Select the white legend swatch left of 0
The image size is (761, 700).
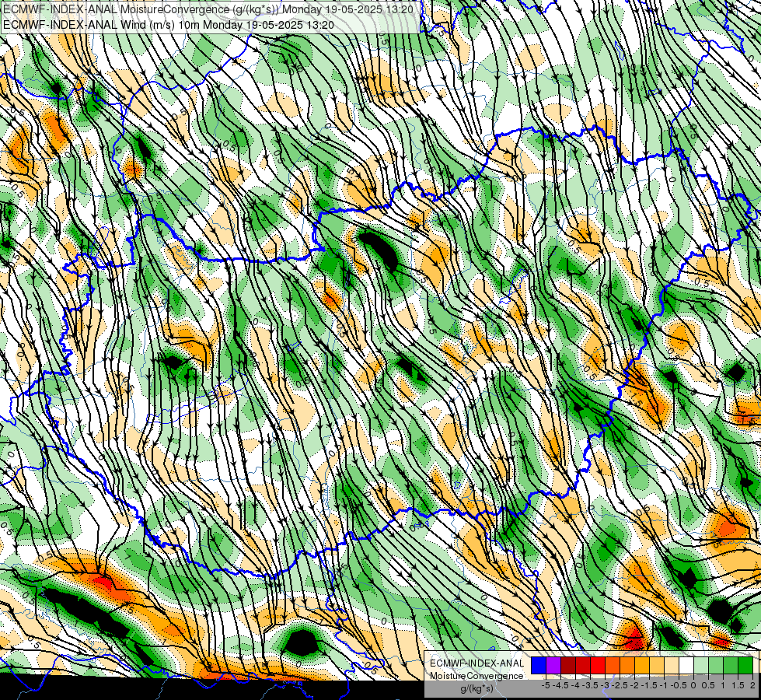(x=686, y=666)
